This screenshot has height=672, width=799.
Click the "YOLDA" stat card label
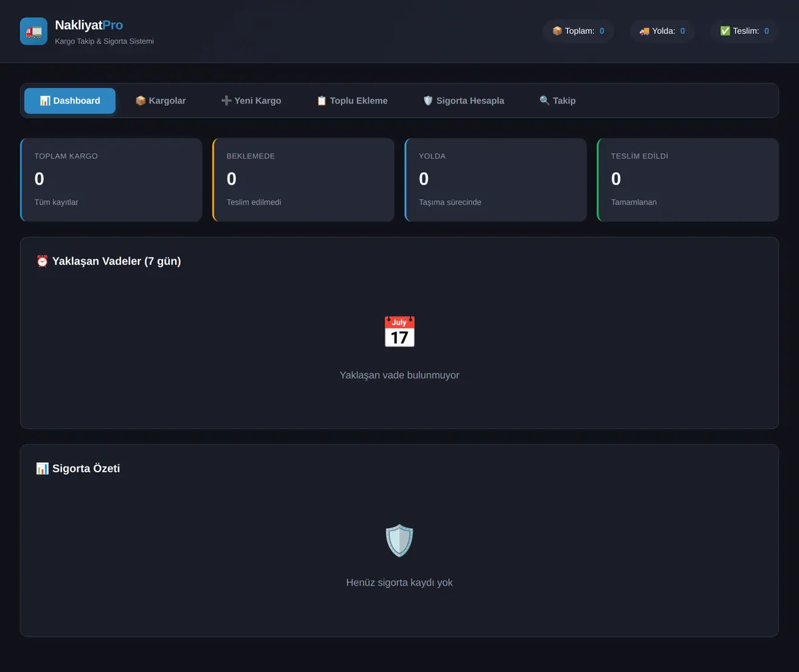[x=432, y=156]
